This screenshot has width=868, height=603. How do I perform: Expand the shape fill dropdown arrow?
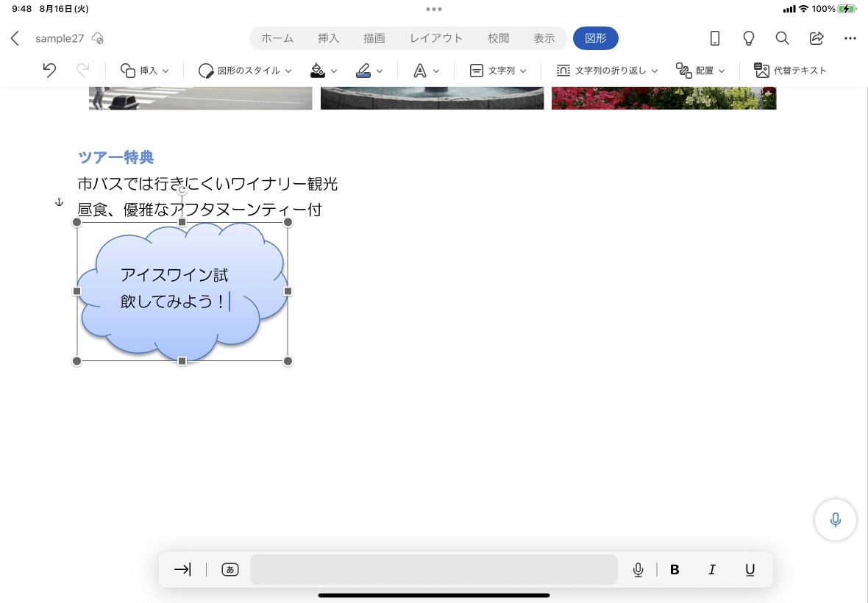coord(334,71)
